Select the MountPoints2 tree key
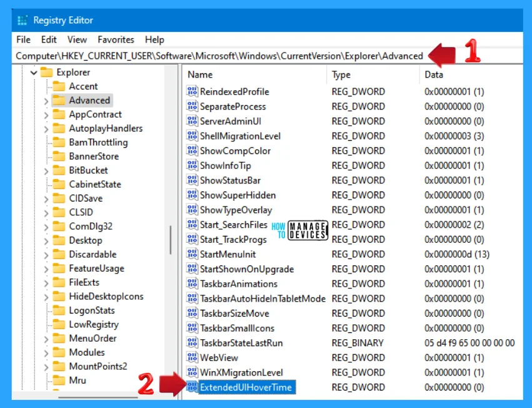The width and height of the screenshot is (532, 408). tap(98, 366)
